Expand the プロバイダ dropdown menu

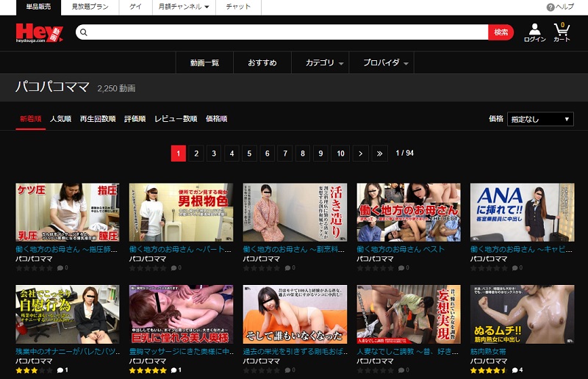385,63
